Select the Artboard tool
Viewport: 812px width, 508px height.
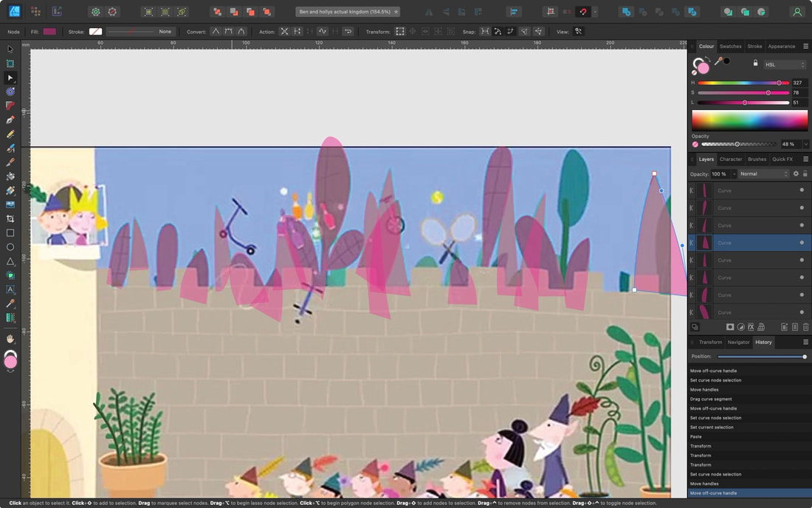pos(10,63)
